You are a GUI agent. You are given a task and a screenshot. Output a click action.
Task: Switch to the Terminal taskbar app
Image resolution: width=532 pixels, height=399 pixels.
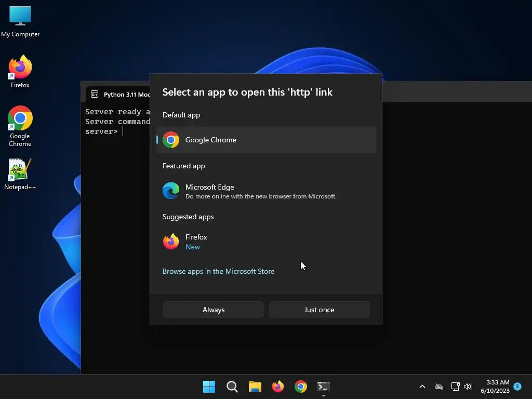(324, 387)
